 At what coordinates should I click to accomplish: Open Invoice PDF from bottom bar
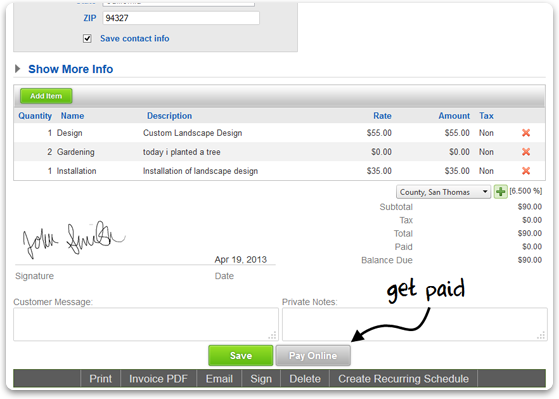tap(158, 379)
